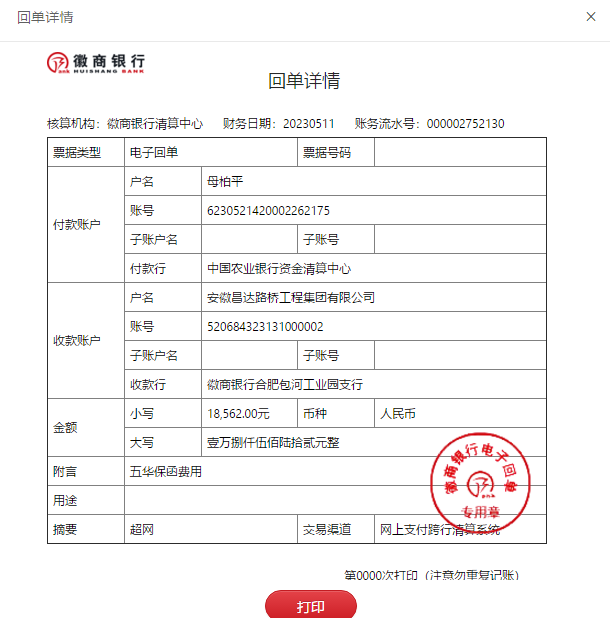
Task: Click the 第0000次打印 print count note
Action: tap(430, 576)
